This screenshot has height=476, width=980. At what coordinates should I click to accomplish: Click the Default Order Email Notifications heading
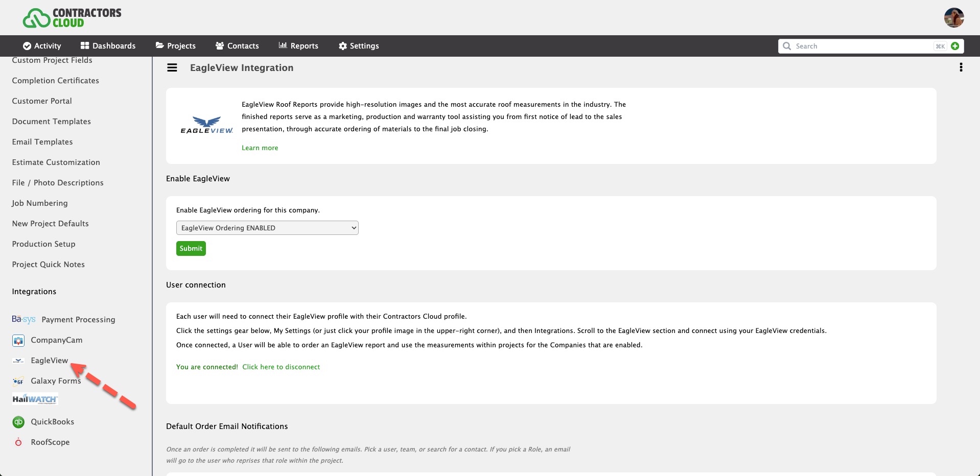pos(227,426)
